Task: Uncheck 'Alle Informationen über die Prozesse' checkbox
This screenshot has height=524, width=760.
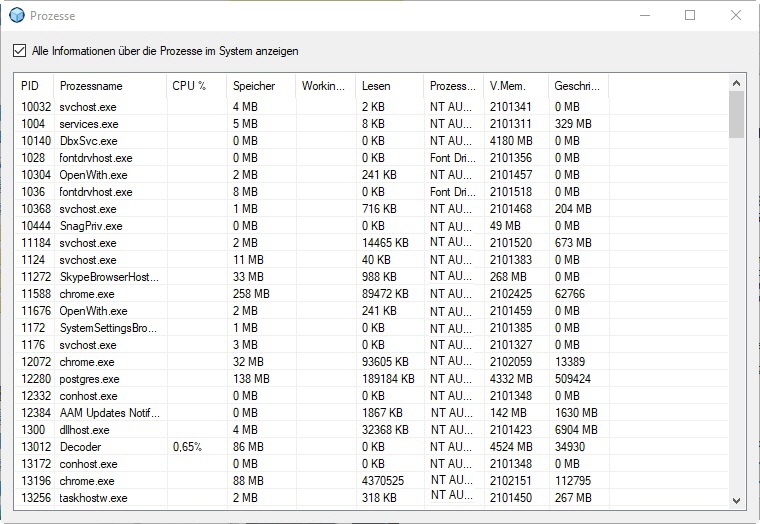Action: click(20, 51)
